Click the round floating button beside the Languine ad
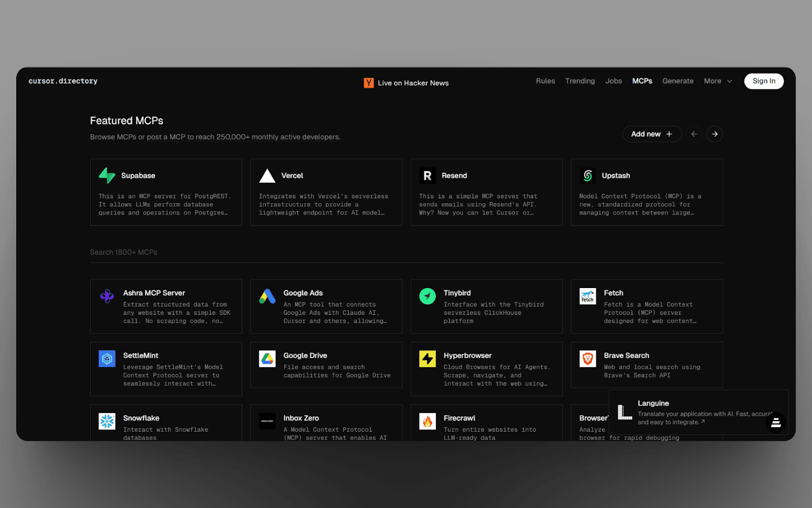Viewport: 812px width, 508px height. click(776, 423)
